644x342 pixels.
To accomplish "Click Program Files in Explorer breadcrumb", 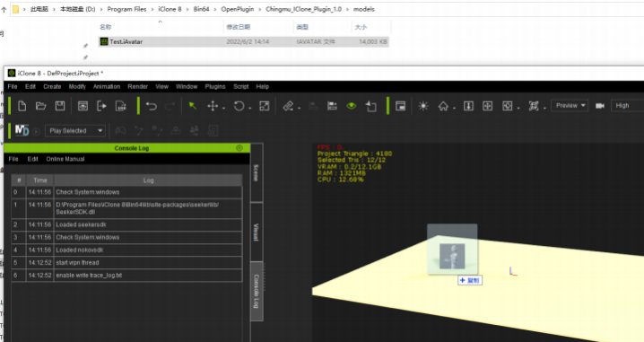I will pos(126,9).
